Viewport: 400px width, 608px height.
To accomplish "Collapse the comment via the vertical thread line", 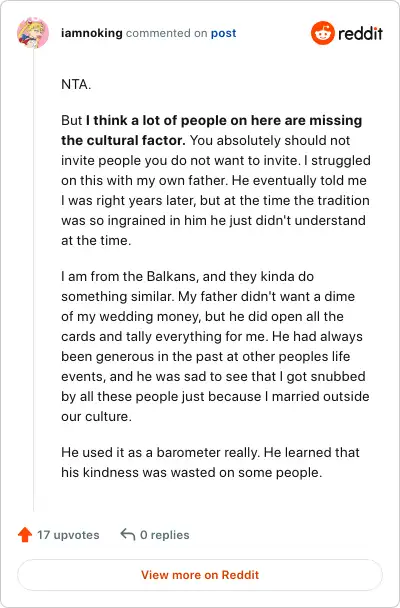I will point(33,279).
